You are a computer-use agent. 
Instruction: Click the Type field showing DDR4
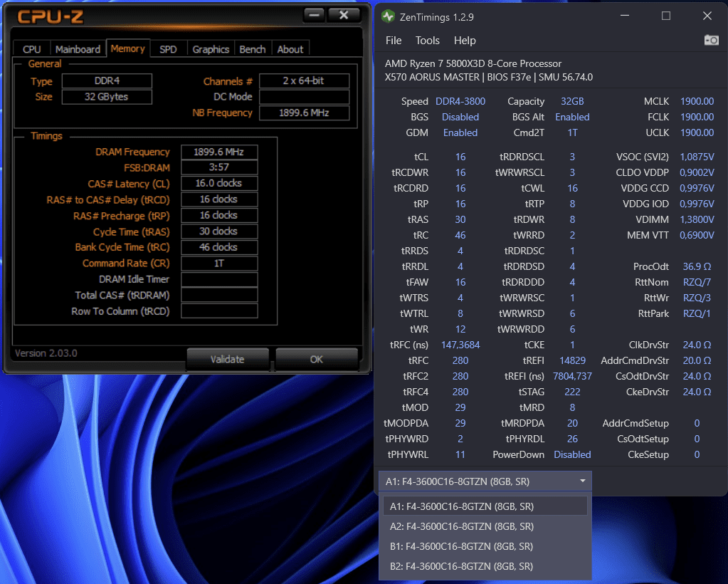click(x=107, y=81)
